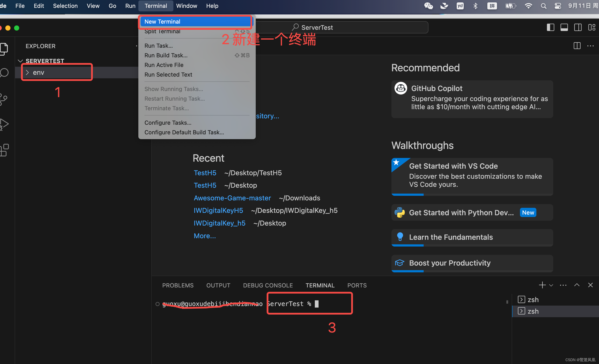599x364 pixels.
Task: Click the Youdao yd icon in menu bar
Action: [460, 6]
